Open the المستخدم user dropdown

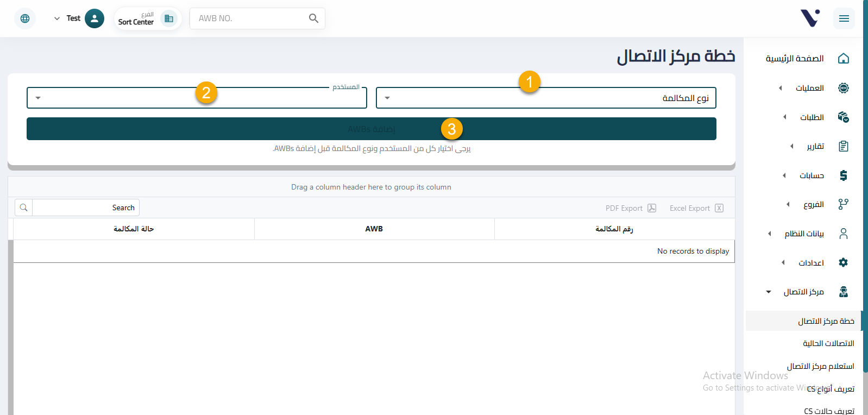point(197,98)
